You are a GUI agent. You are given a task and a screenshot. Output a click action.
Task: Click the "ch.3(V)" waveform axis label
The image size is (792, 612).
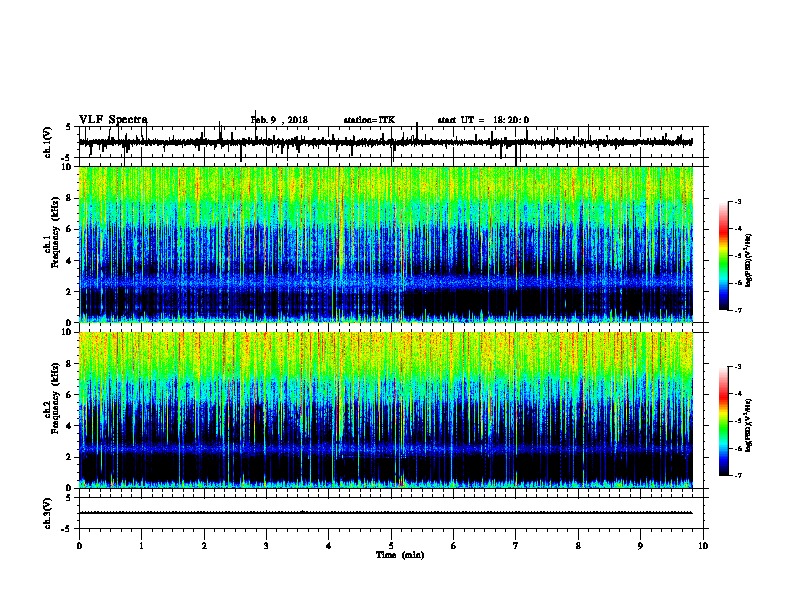(x=48, y=514)
